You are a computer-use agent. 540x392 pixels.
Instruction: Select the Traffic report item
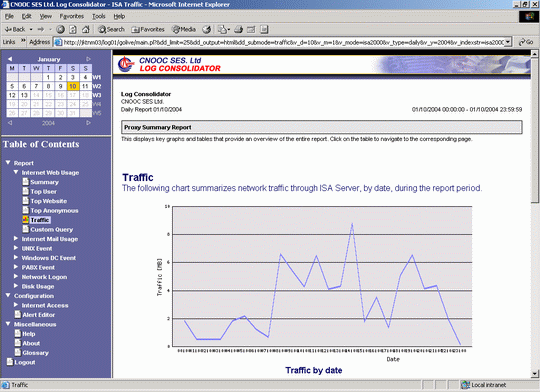[x=40, y=220]
